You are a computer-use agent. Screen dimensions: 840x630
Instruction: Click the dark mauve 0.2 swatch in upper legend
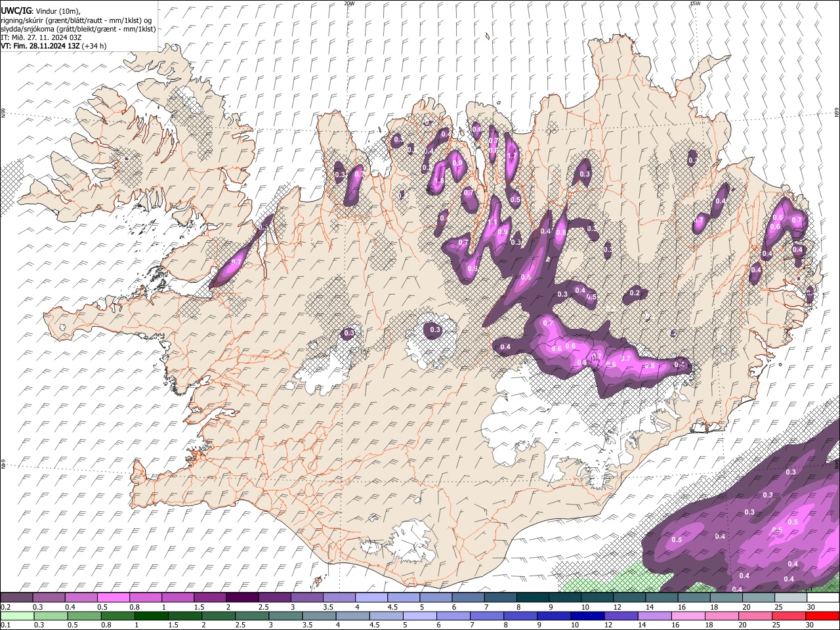pyautogui.click(x=16, y=598)
